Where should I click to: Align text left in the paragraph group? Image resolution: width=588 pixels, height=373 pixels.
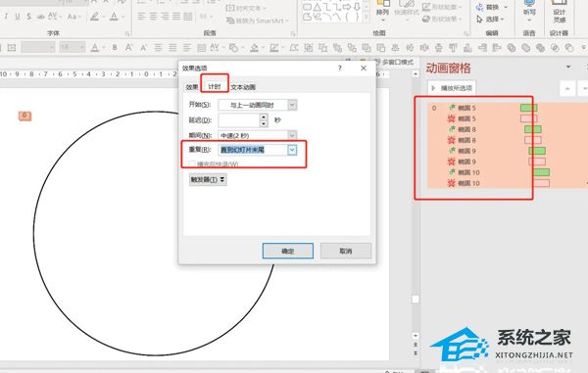(x=141, y=17)
